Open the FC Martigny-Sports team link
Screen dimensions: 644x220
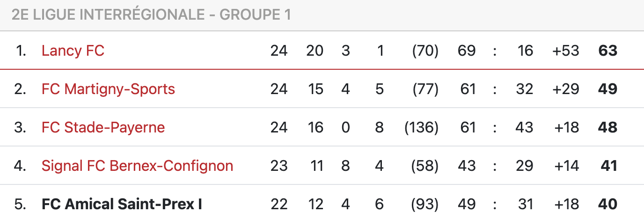[108, 89]
